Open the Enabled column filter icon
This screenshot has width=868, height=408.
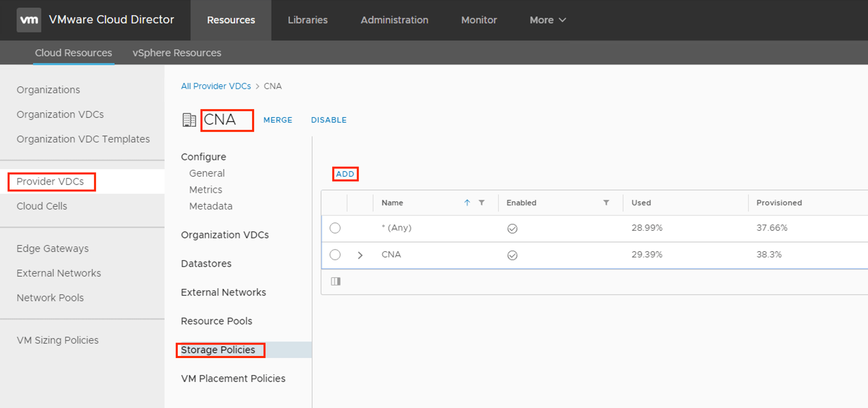tap(606, 203)
